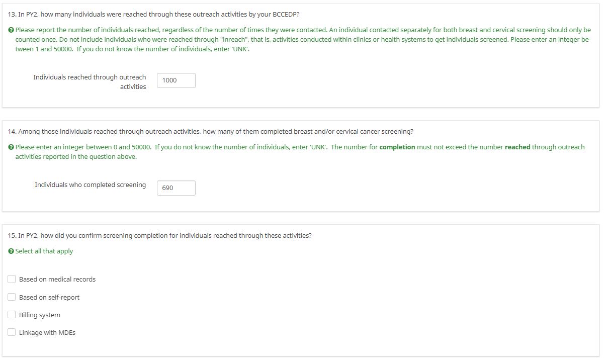Screen dimensions: 605x364
Task: Select the "Linkage with MDEs" checkbox
Action: 12,332
